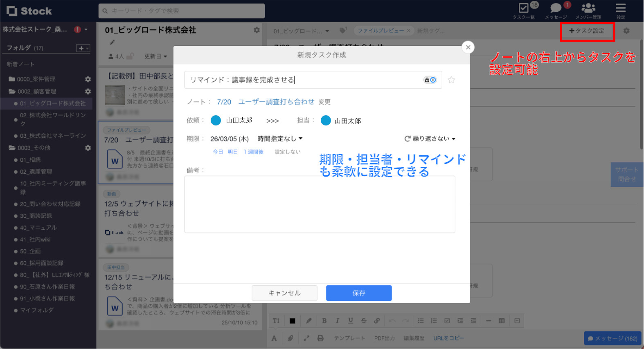Image resolution: width=644 pixels, height=349 pixels.
Task: Select 新着ノート in sidebar
Action: point(20,64)
